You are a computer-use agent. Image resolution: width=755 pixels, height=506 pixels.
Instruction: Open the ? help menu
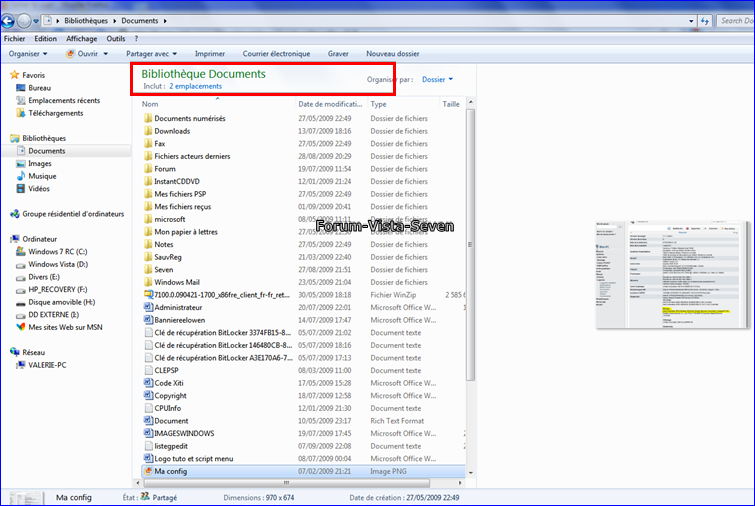click(136, 39)
